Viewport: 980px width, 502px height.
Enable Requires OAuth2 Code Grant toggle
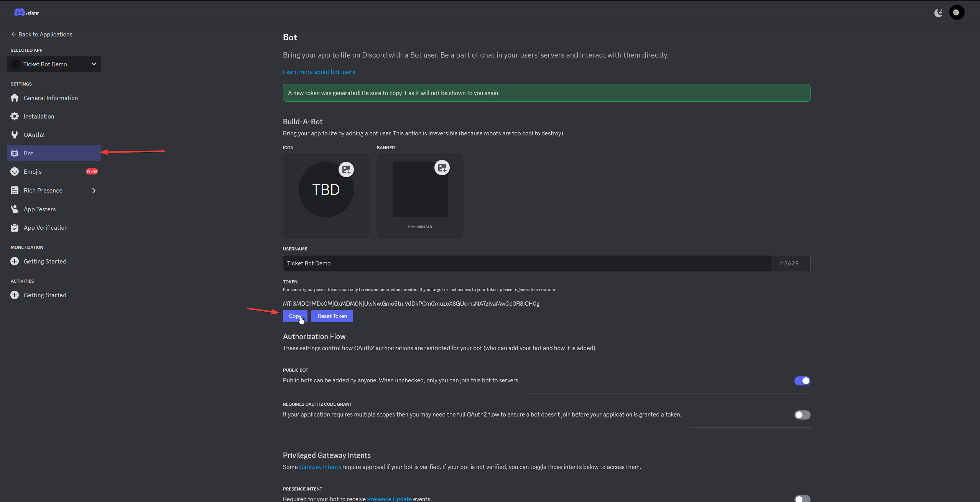802,415
